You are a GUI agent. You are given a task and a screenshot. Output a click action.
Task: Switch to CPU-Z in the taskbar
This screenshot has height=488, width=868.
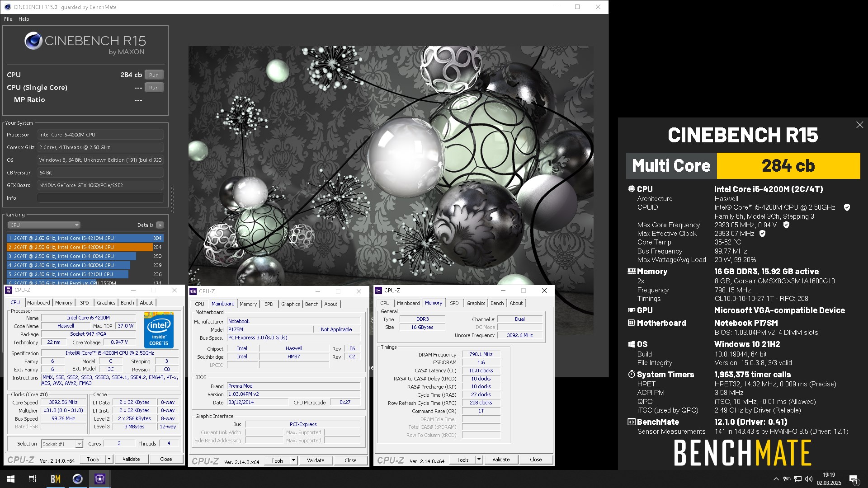(x=100, y=479)
